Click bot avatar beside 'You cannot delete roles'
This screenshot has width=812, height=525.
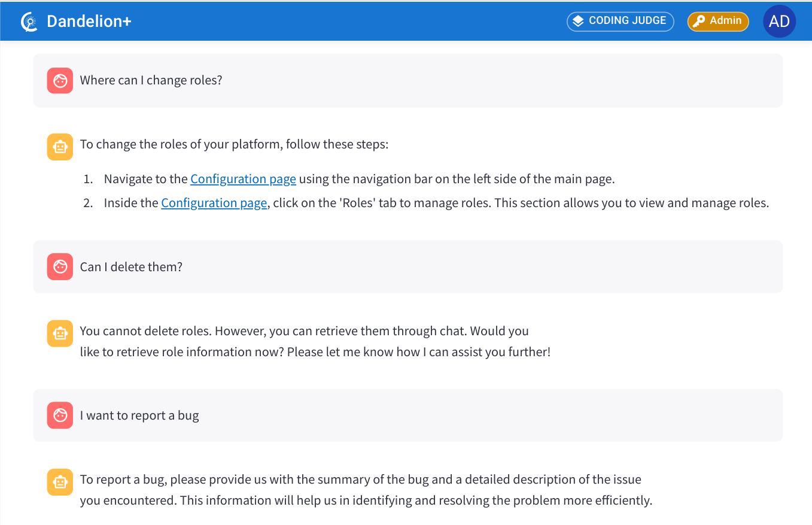[60, 333]
